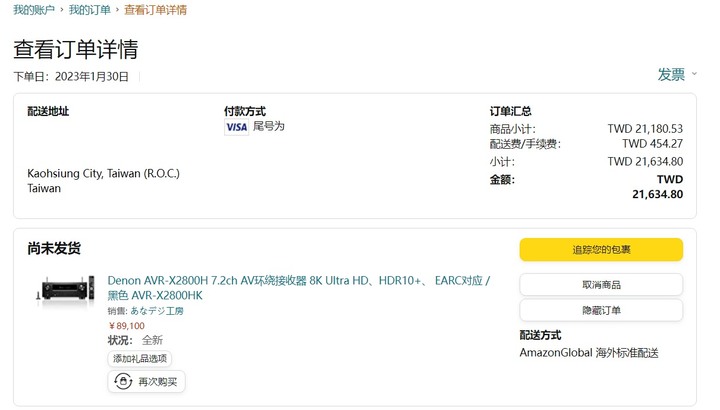Click the ¥89,100 price text

[x=127, y=326]
